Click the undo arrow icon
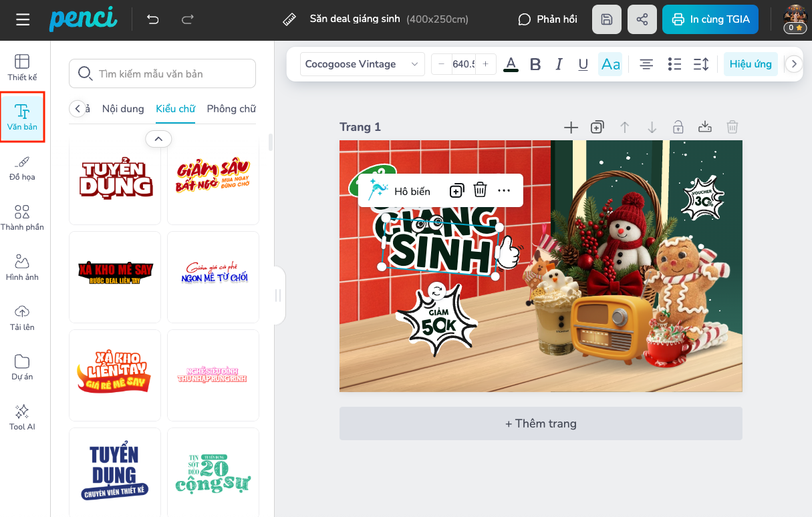 coord(153,19)
